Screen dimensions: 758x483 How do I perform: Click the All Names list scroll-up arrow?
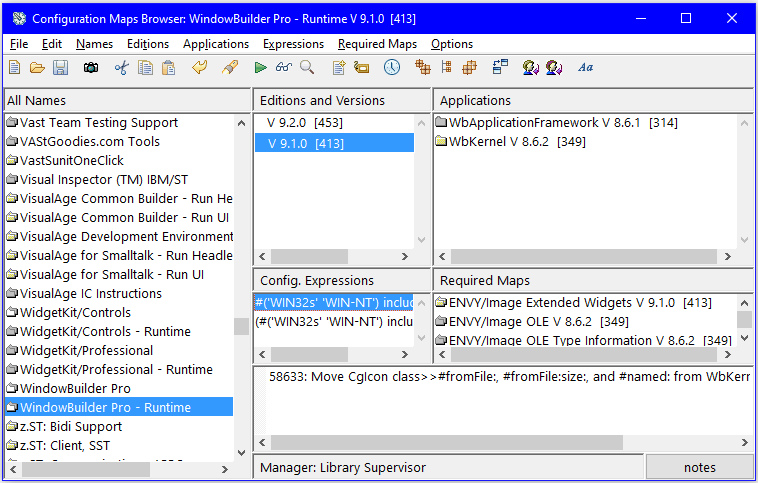(x=241, y=122)
